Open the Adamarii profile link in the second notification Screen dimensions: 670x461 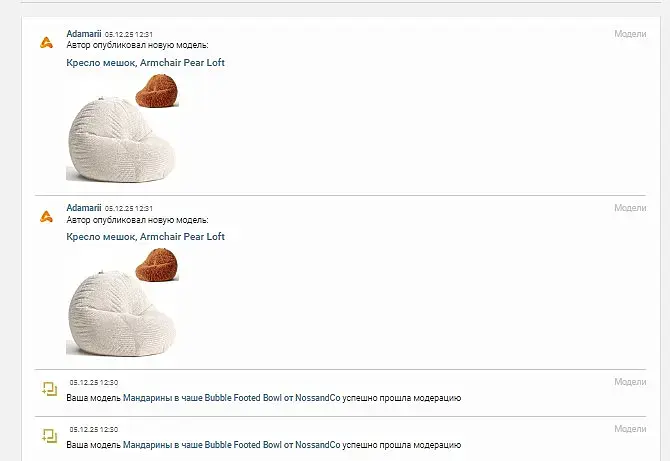click(84, 208)
